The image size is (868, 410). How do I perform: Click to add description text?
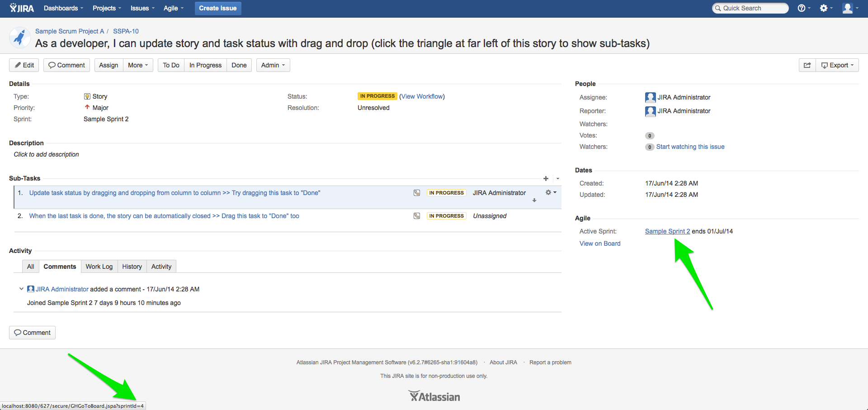coord(46,154)
